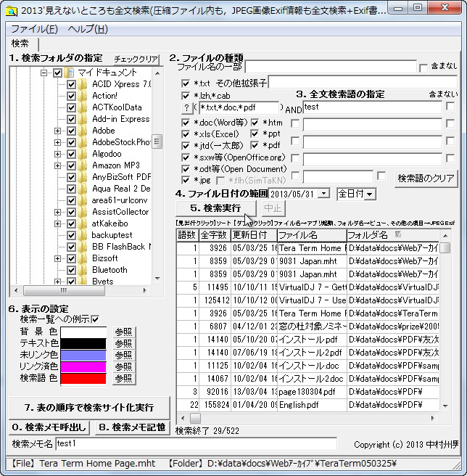Click 8. 検索メモ記憶 button
The image size is (467, 476).
click(132, 427)
